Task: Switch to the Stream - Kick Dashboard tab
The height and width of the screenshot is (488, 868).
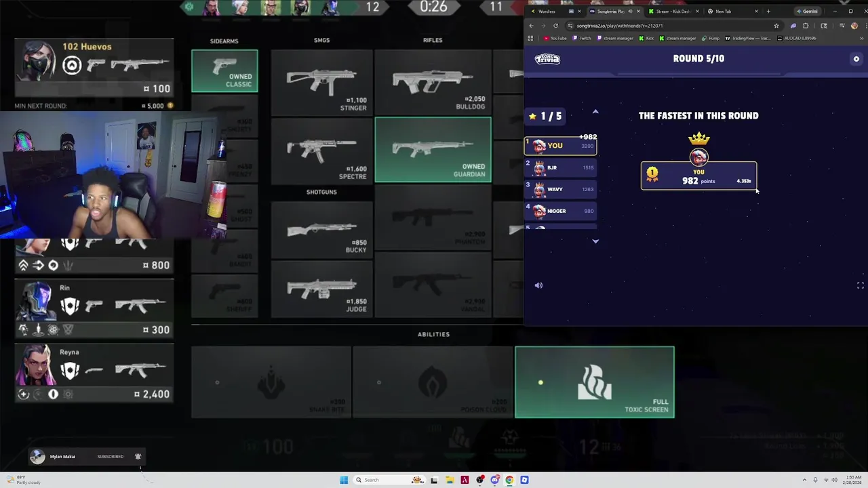Action: [672, 11]
